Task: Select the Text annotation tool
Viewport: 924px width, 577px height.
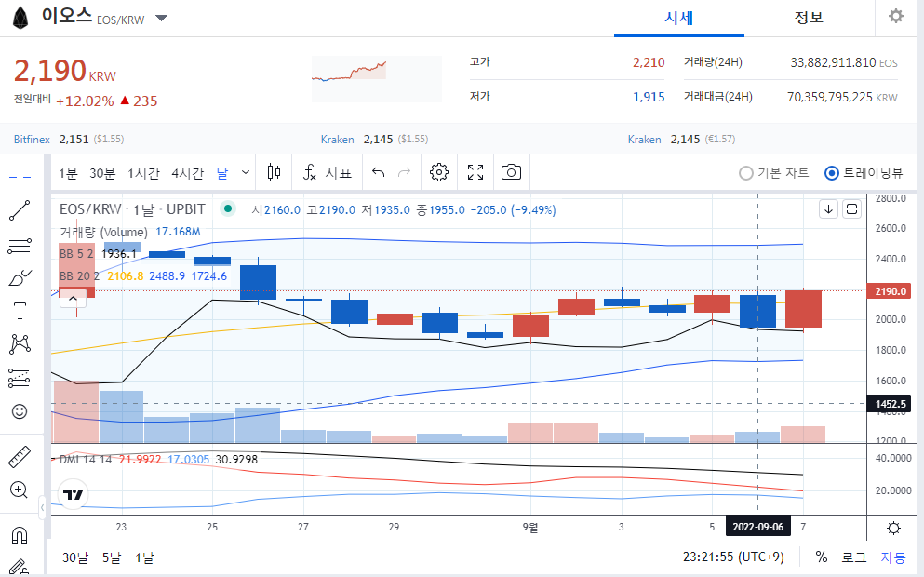Action: click(x=20, y=311)
